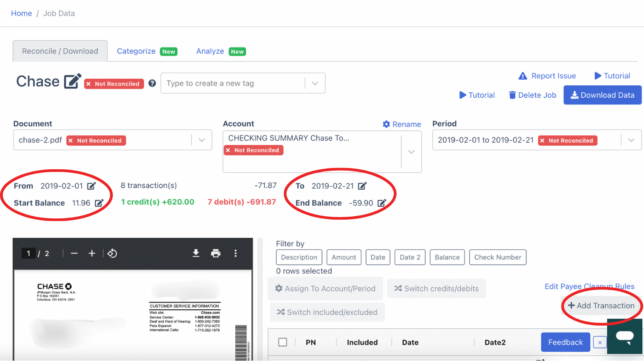Viewport: 644px width, 361px height.
Task: Zoom out on the PDF preview
Action: [74, 253]
